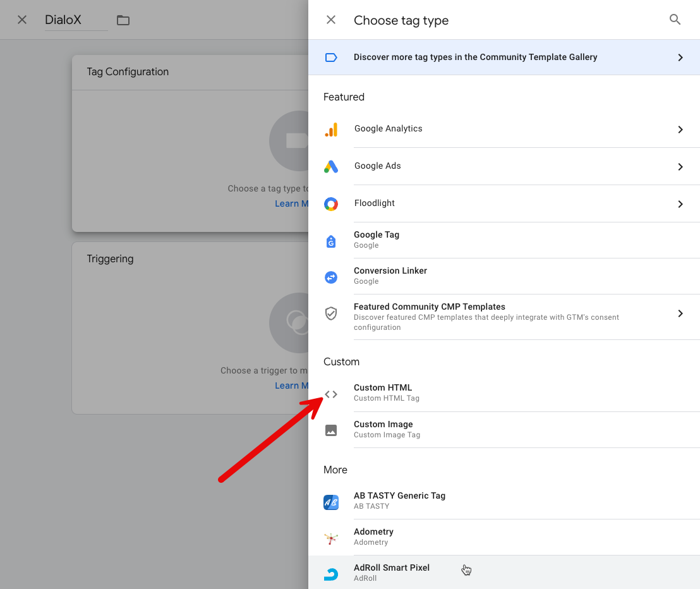
Task: Click the DialoX tag name field
Action: 76,20
